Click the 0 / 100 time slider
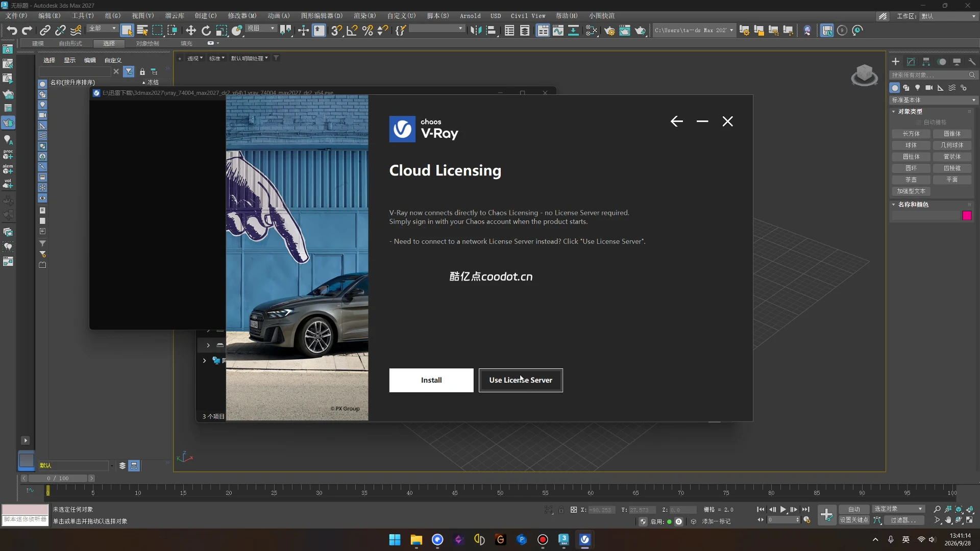980x551 pixels. 58,479
